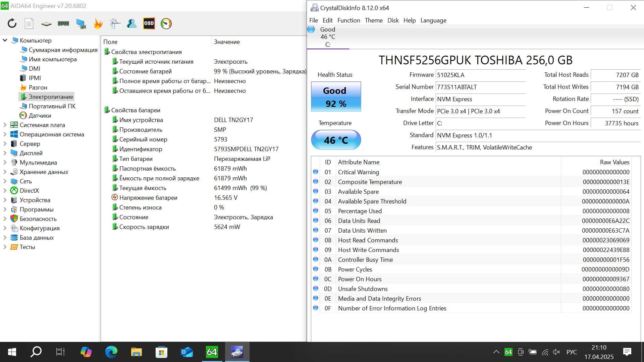Open Microsoft Store from the taskbar
Viewport: 644px width, 362px height.
[x=161, y=352]
